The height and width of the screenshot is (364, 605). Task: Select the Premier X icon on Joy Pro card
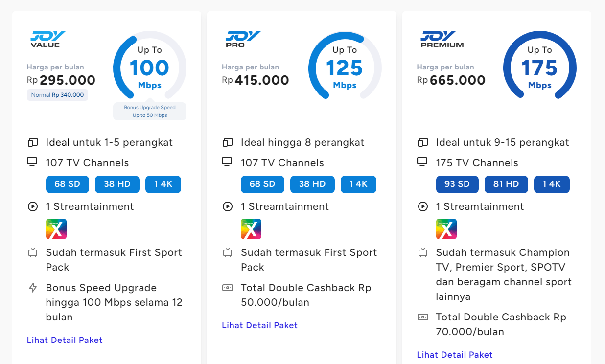coord(251,228)
